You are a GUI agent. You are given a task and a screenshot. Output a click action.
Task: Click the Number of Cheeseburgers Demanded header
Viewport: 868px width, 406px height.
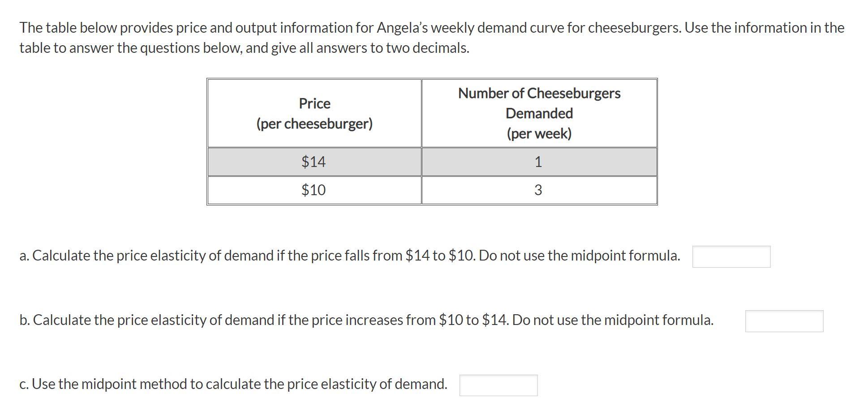[x=539, y=113]
